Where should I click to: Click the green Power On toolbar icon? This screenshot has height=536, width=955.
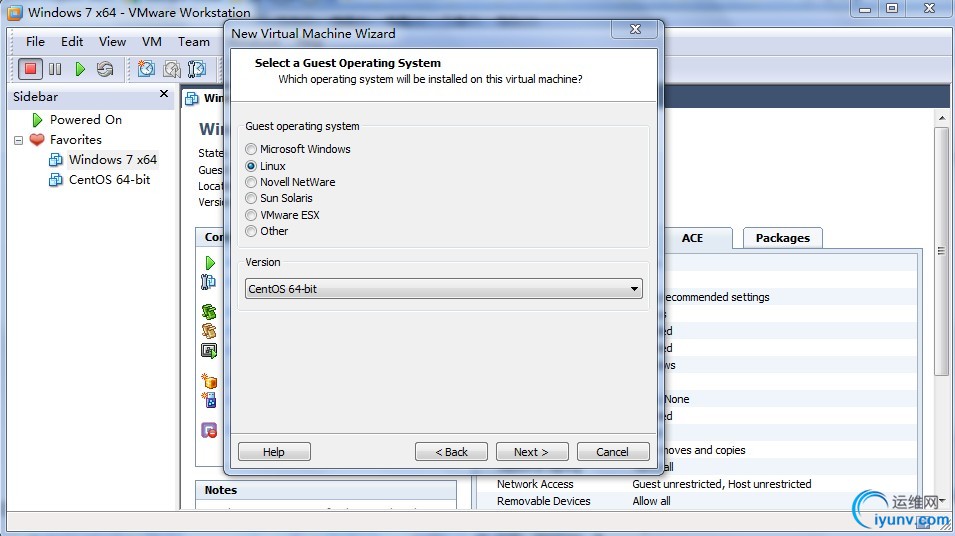click(80, 69)
